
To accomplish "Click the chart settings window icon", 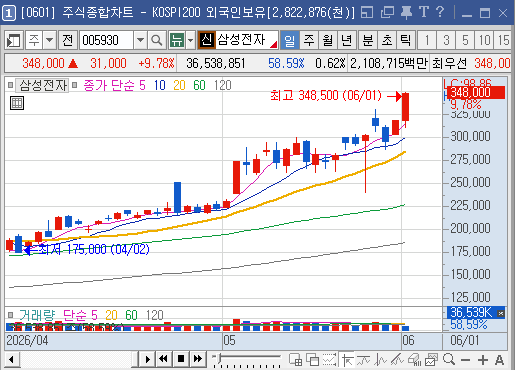I will (431, 360).
